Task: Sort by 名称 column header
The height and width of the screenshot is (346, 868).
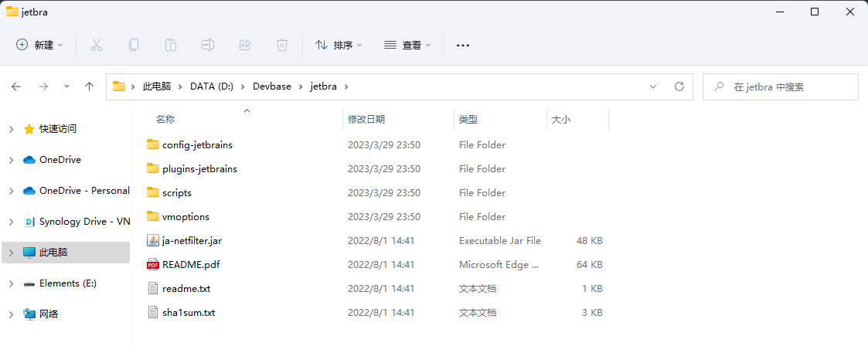Action: coord(165,120)
